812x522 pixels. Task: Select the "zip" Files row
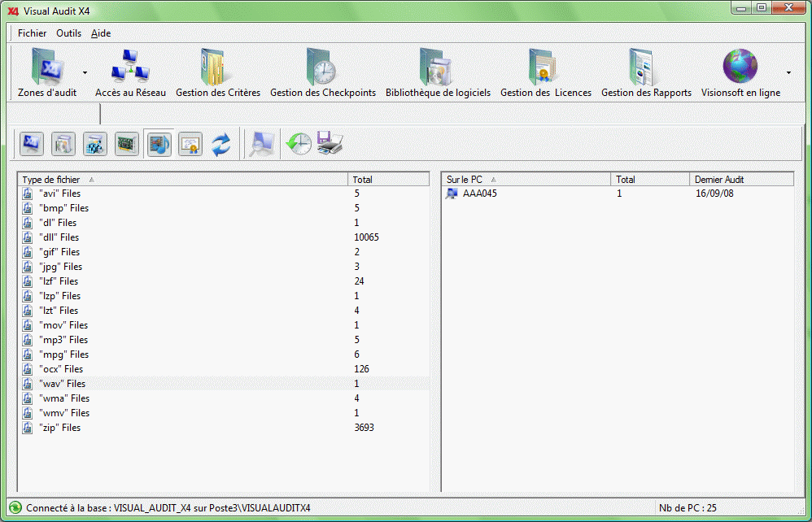click(224, 428)
